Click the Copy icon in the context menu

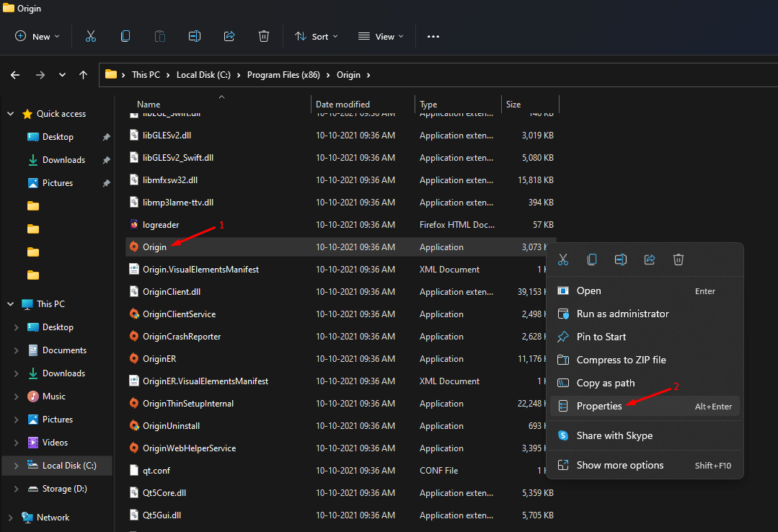591,260
